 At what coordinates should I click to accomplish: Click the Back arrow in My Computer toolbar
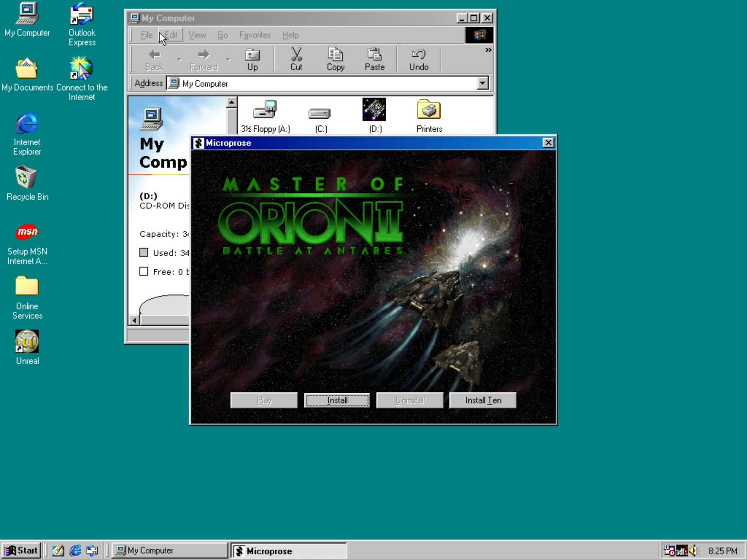(155, 59)
